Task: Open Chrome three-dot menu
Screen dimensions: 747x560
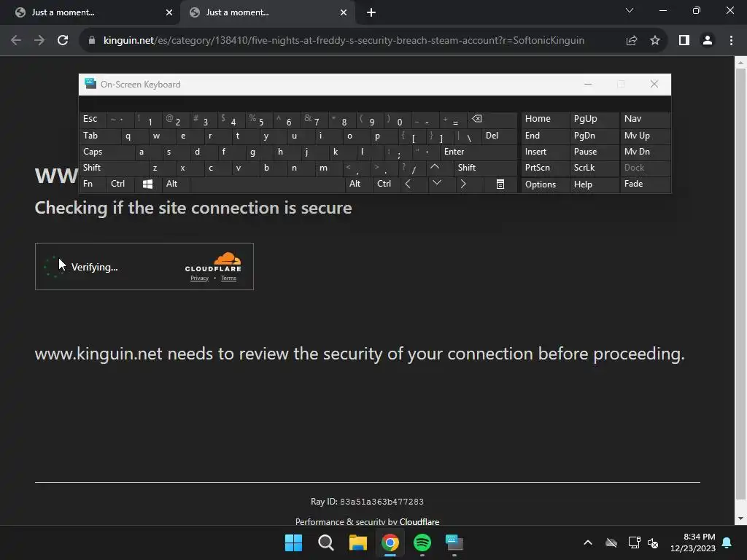Action: click(731, 41)
